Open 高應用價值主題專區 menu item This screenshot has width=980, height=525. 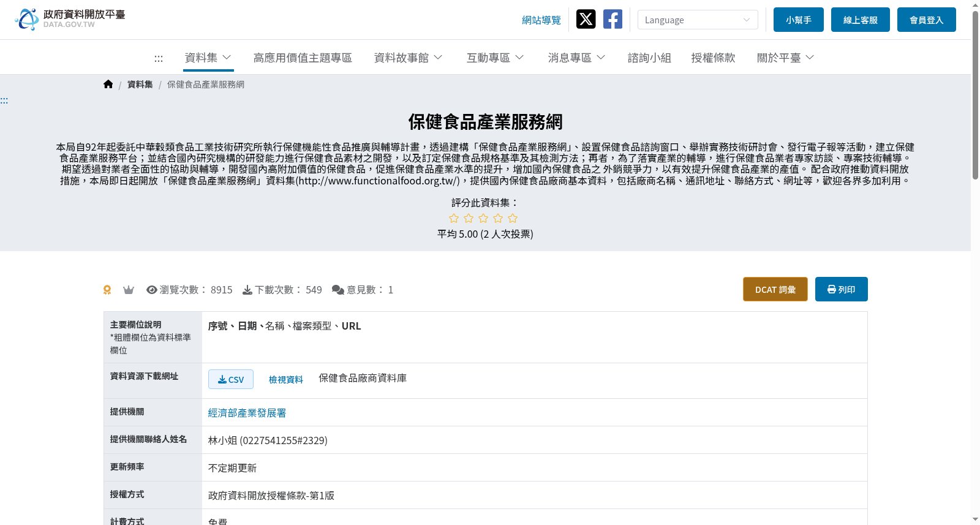(303, 58)
